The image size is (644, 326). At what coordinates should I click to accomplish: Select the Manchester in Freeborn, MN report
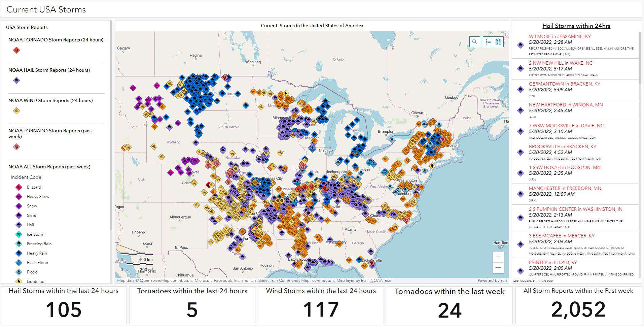(x=565, y=188)
